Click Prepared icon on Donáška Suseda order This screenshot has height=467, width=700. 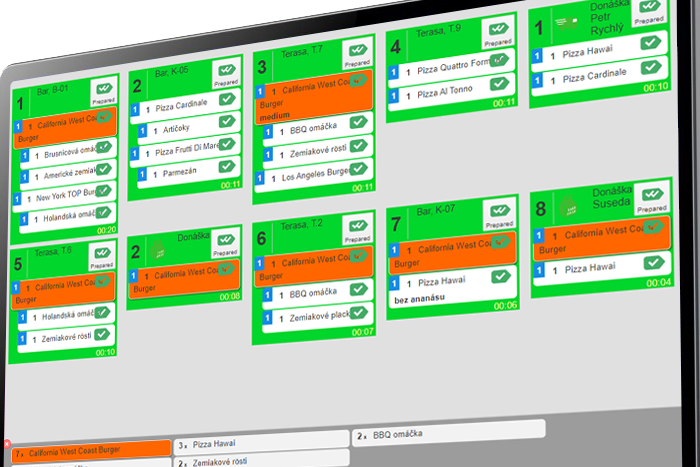(x=653, y=197)
